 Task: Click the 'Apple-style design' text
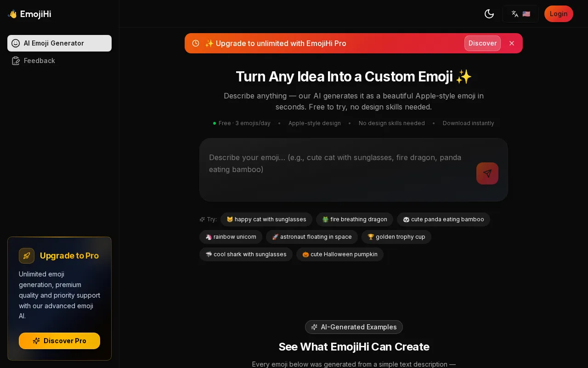[315, 123]
